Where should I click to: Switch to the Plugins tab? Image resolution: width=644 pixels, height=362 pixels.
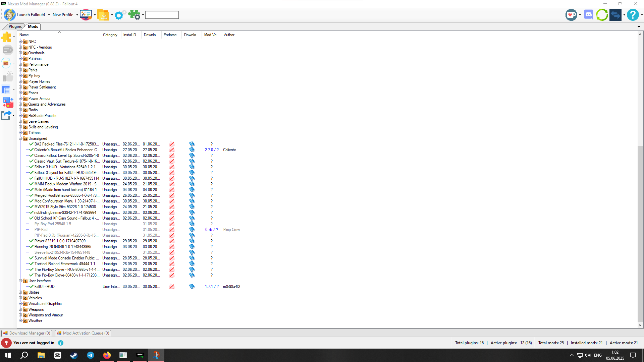[x=15, y=26]
